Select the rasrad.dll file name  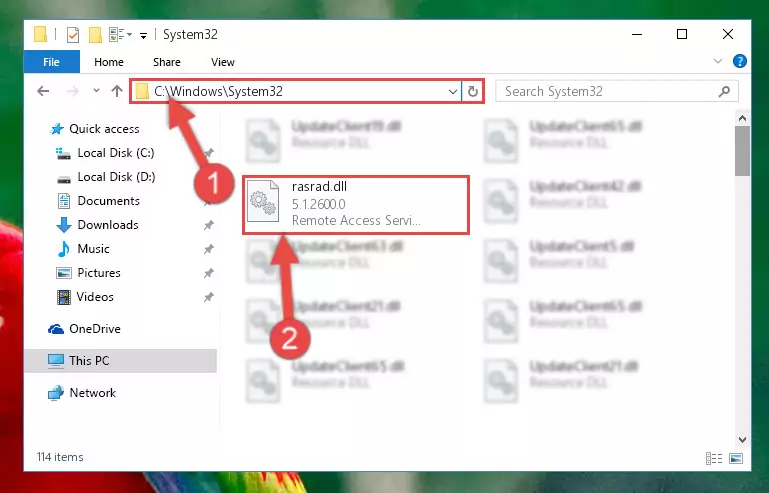click(x=319, y=186)
